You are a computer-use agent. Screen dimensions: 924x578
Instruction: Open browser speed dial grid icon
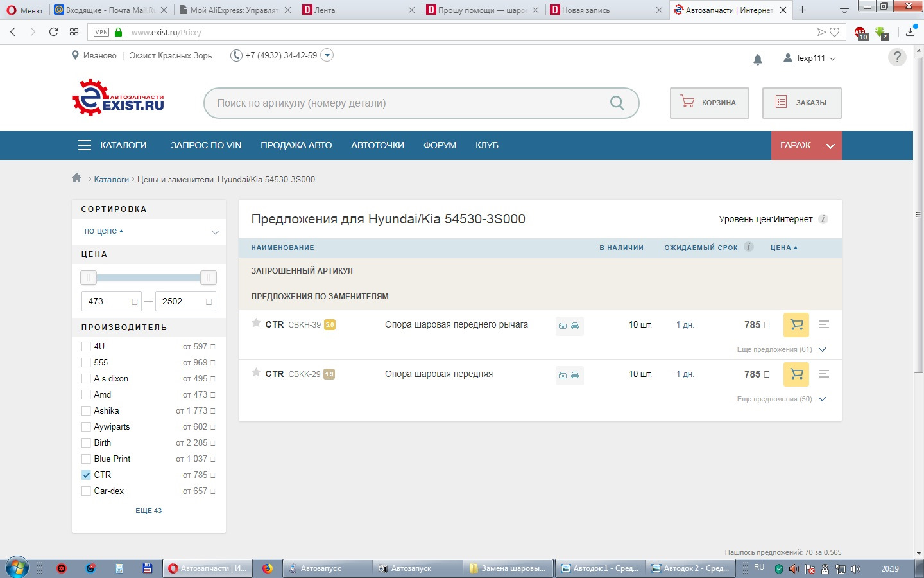coord(74,31)
